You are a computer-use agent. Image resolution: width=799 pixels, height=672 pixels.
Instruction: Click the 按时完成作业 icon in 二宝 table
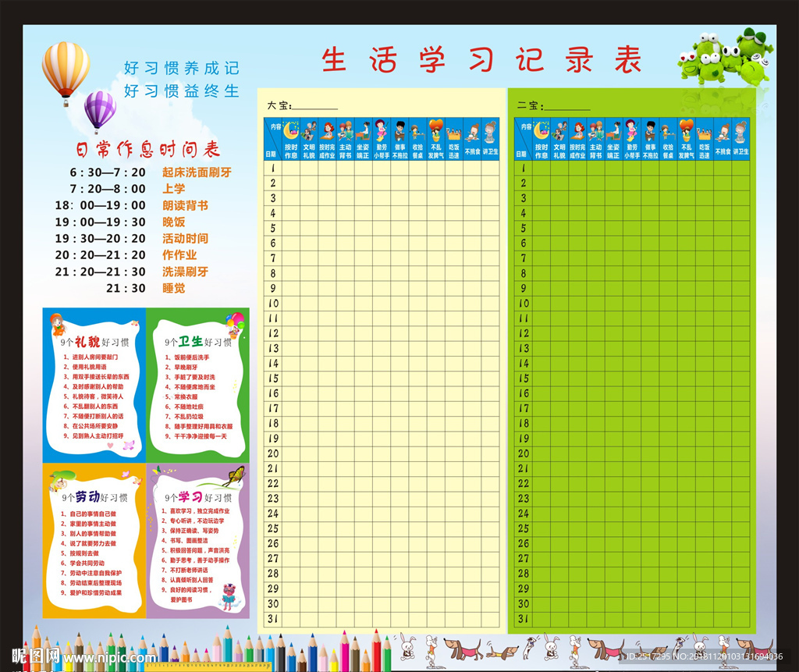(577, 131)
